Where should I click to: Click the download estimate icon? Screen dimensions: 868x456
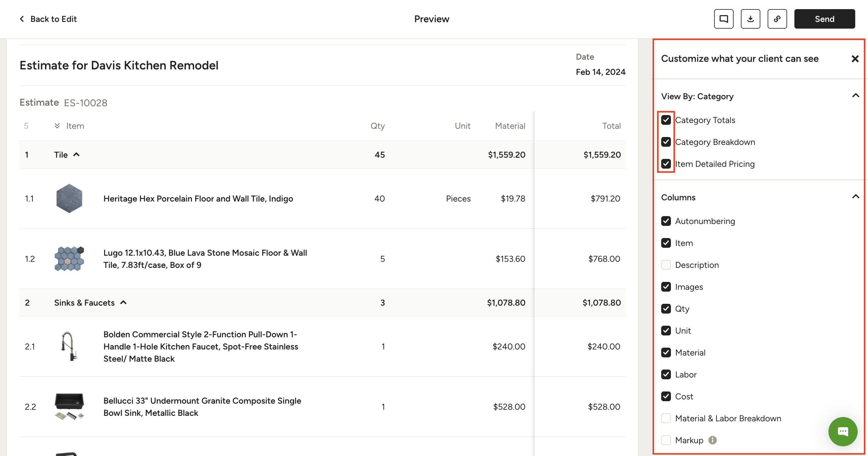coord(750,19)
